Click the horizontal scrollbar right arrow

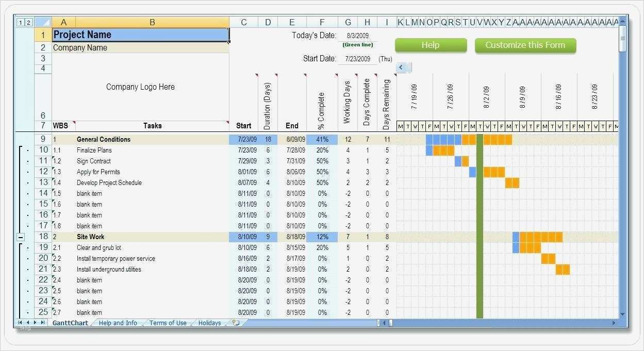point(614,323)
